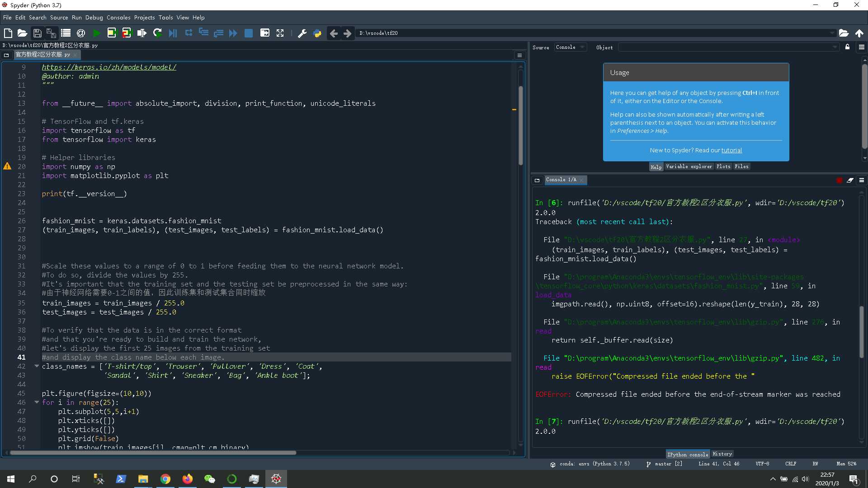Maximize the current pane icon

click(x=265, y=33)
